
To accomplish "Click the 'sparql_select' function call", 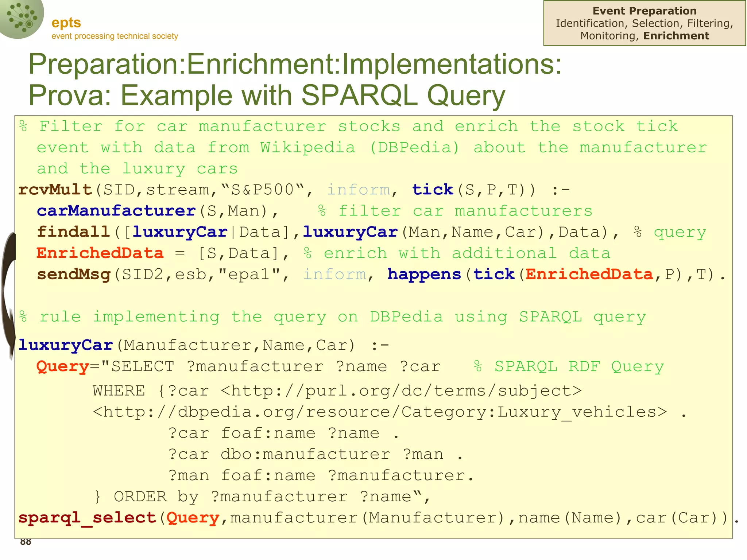I will pos(87,518).
